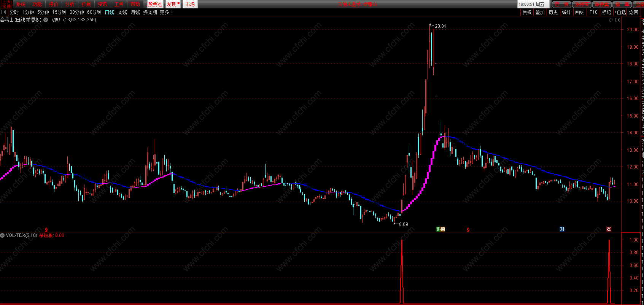644x305 pixels.
Task: Click the 复权 adjustment button
Action: [x=527, y=12]
